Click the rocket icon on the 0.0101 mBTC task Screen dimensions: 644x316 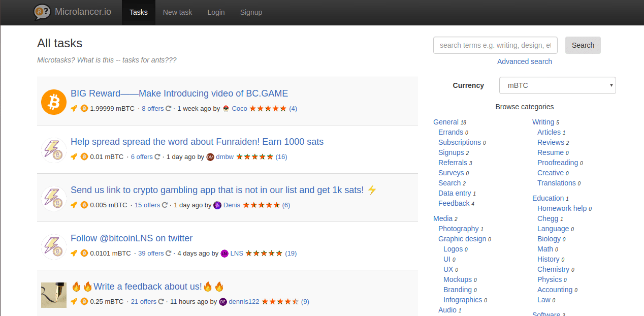[x=74, y=253]
